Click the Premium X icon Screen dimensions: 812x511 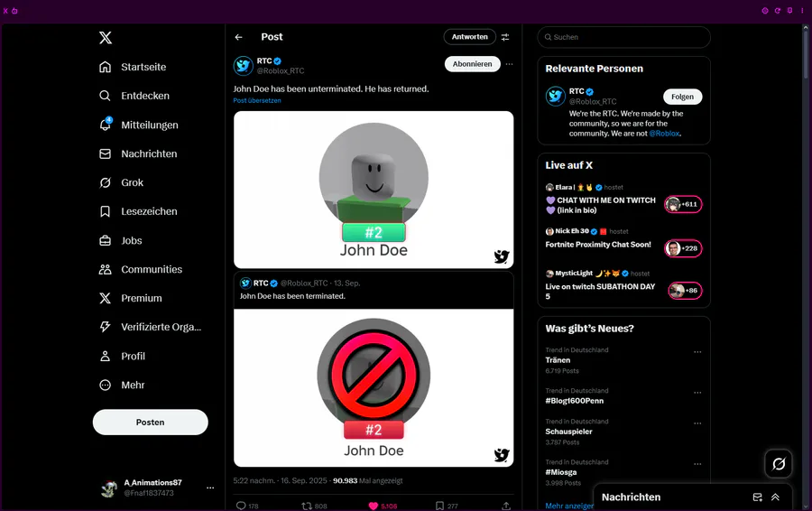tap(106, 298)
